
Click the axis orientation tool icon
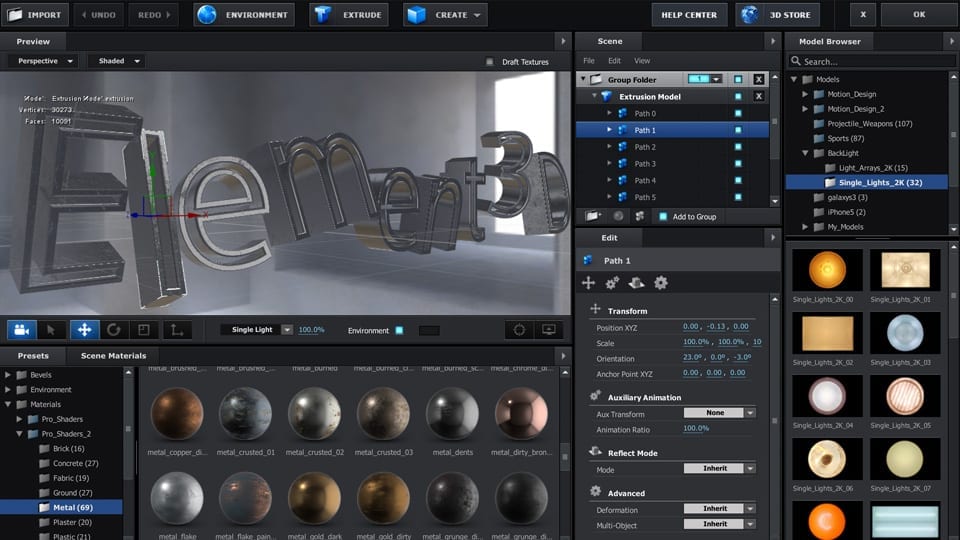click(176, 329)
